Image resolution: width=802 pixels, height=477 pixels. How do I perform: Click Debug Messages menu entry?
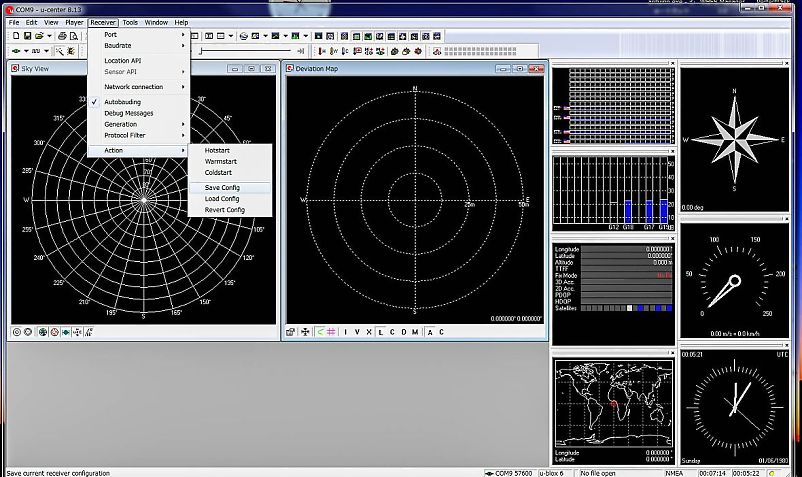[139, 113]
